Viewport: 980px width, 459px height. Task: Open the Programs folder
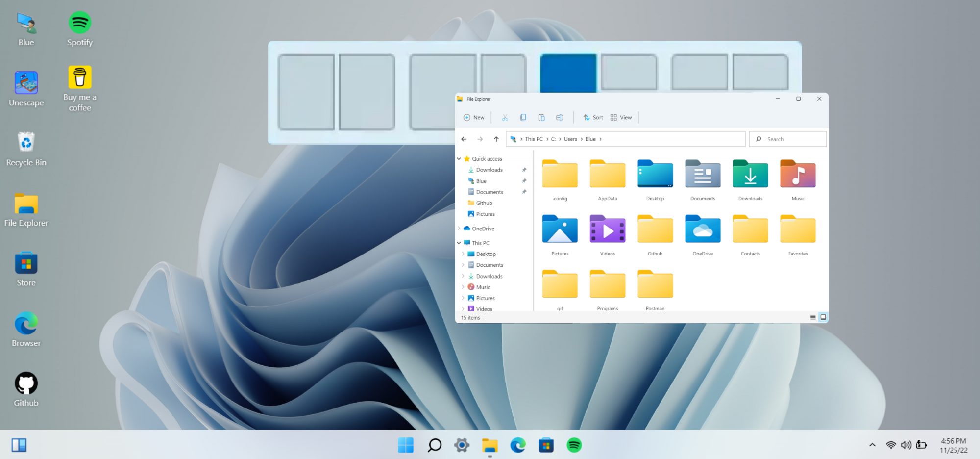pos(608,289)
